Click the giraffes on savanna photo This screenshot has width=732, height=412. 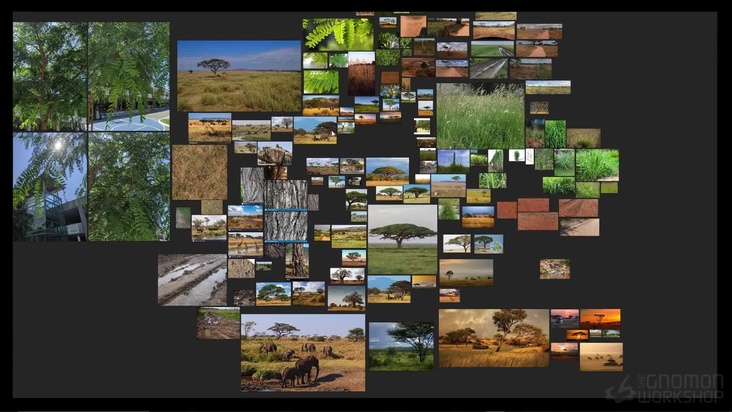tap(246, 244)
